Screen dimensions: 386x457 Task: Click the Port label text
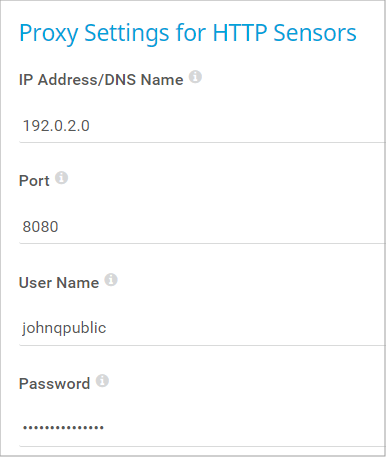[34, 181]
